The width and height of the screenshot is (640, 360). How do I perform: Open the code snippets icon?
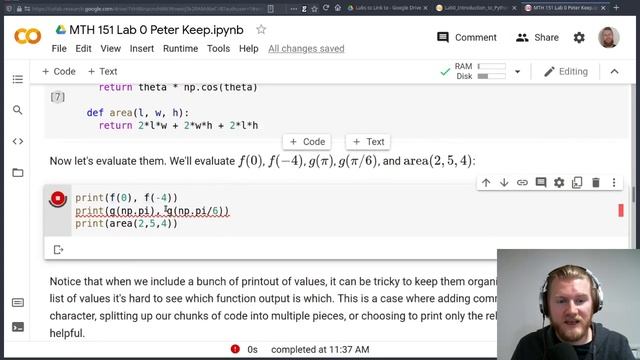point(18,141)
